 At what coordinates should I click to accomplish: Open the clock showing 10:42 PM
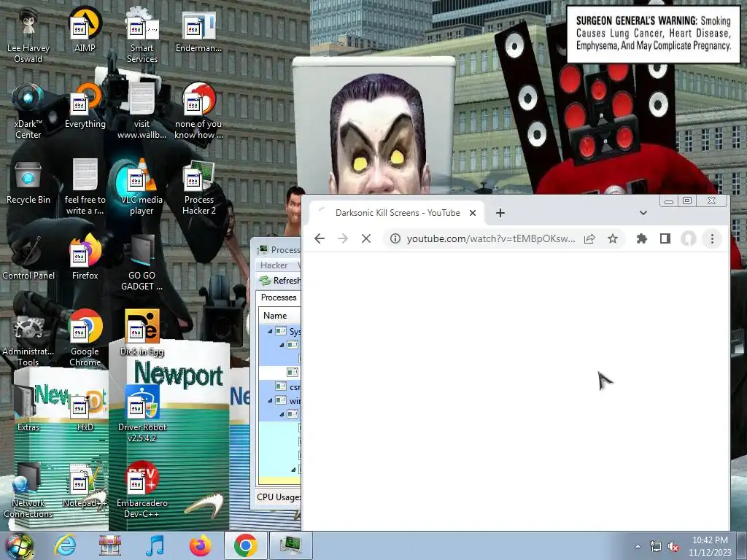click(x=710, y=546)
